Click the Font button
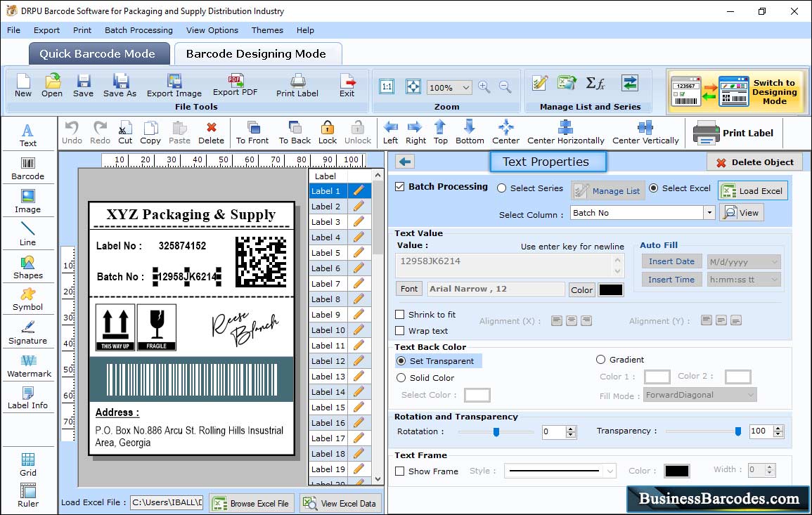The height and width of the screenshot is (515, 812). tap(409, 289)
